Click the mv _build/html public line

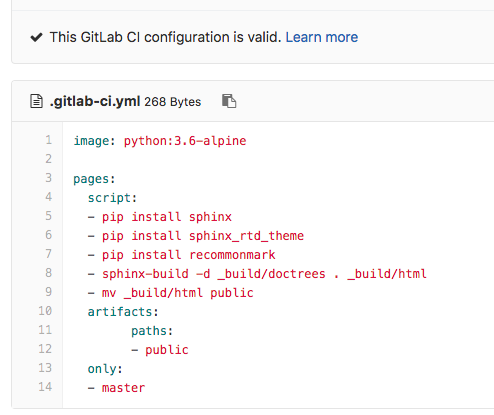(170, 293)
